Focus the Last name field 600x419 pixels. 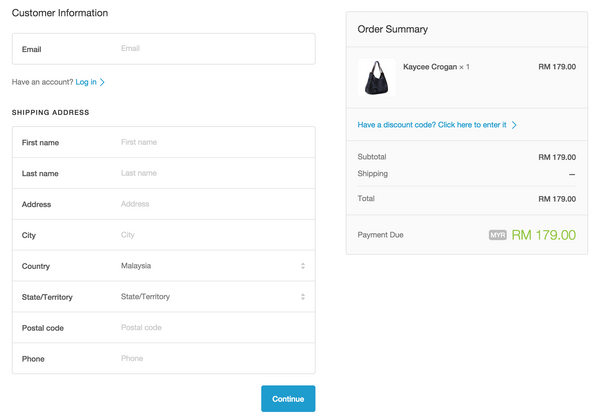(x=210, y=173)
